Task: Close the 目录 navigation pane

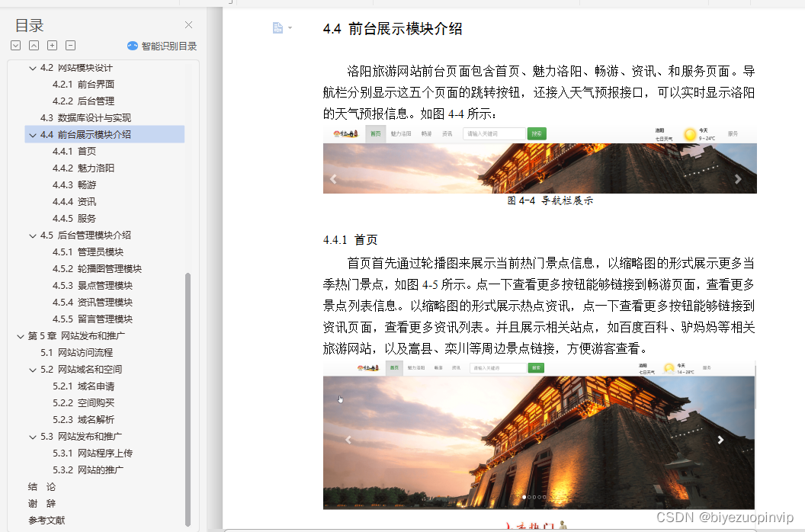Action: point(188,24)
